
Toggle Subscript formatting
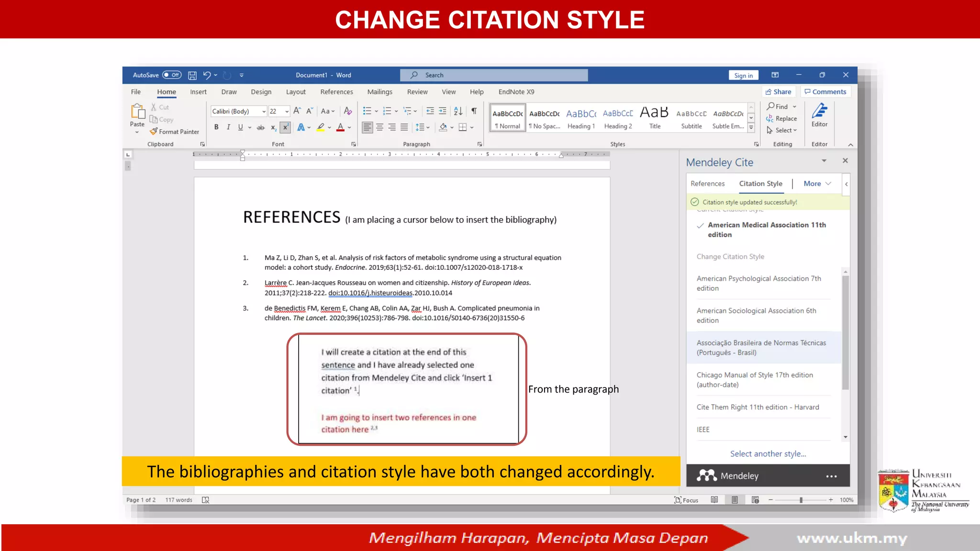(273, 127)
